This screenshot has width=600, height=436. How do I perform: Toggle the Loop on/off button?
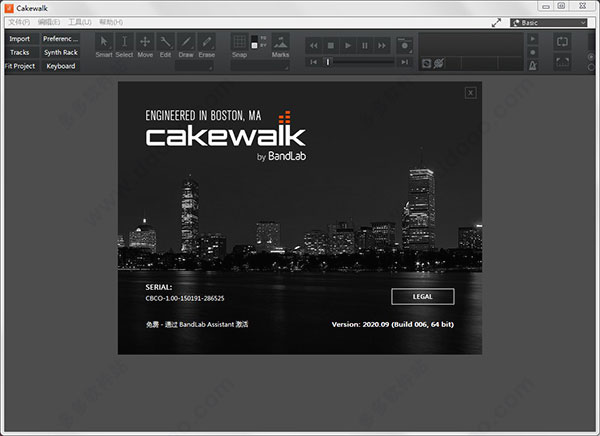(562, 41)
